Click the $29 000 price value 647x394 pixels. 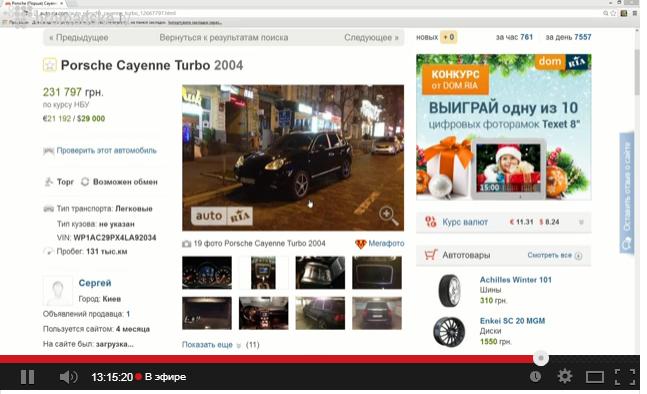(91, 119)
